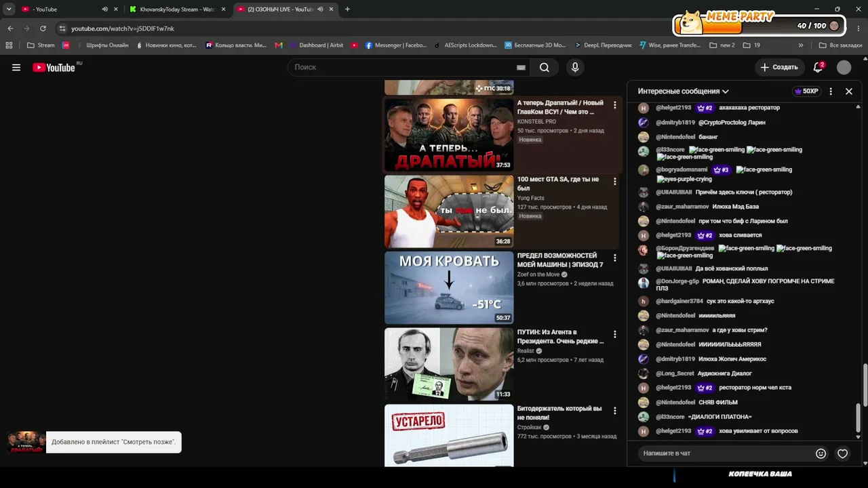The height and width of the screenshot is (488, 868).
Task: Open a new browser tab
Action: click(347, 9)
